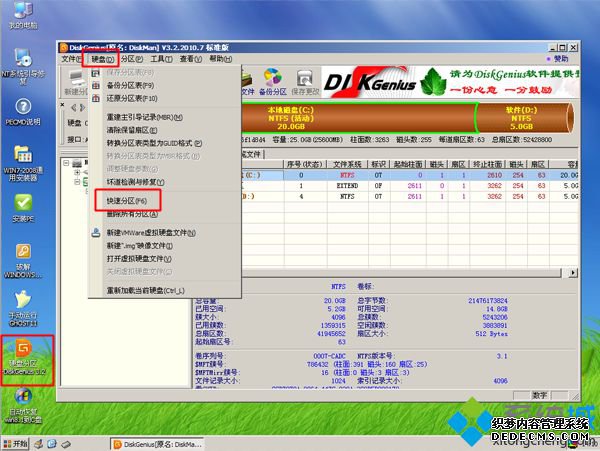Viewport: 600px width, 451px height.
Task: Click the 备份分区 toolbar icon
Action: [x=272, y=82]
